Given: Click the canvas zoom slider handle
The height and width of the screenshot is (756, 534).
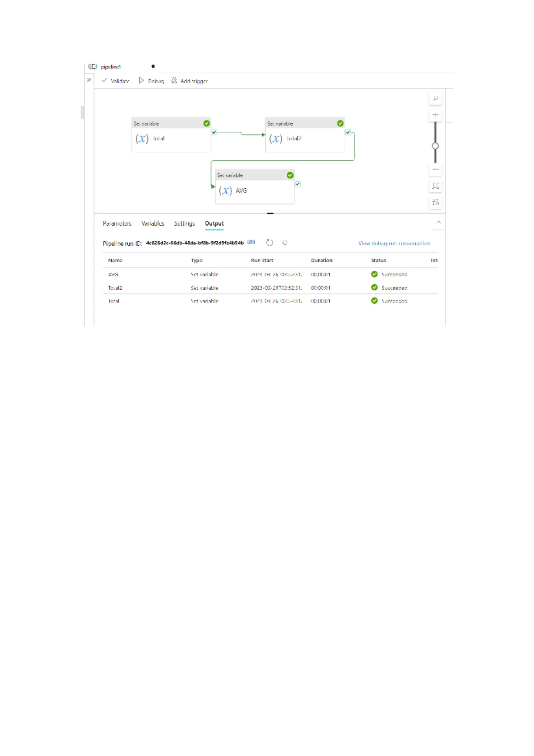Looking at the screenshot, I should 435,146.
